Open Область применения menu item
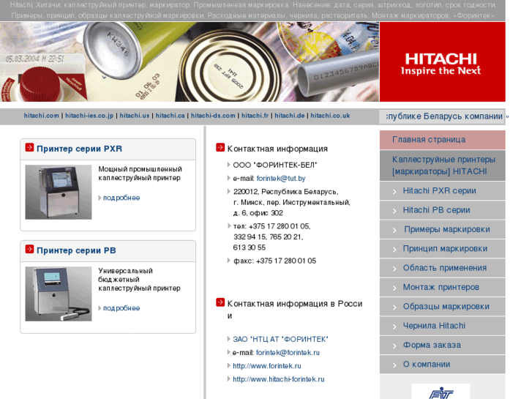532x399 pixels. (444, 268)
